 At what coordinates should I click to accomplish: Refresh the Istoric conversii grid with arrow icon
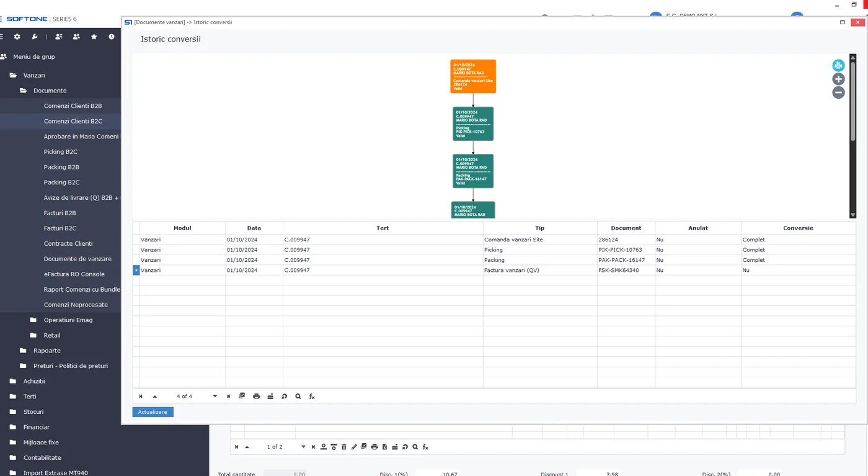284,396
